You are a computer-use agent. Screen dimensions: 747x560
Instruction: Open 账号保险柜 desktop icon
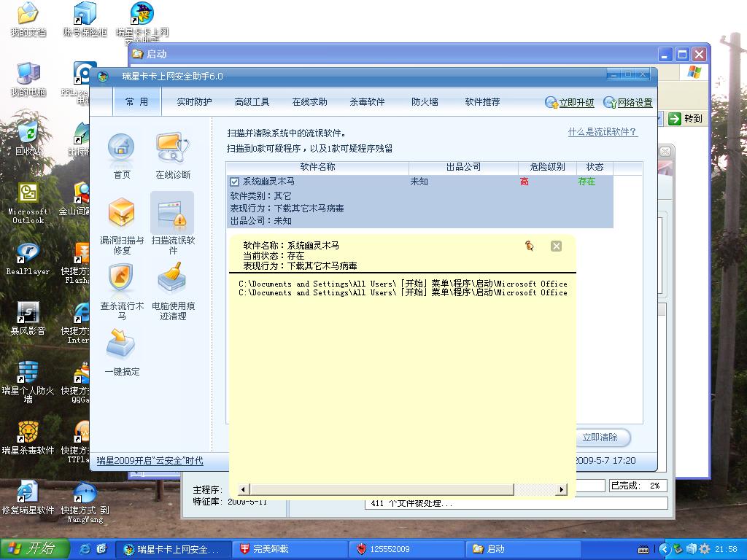point(85,20)
